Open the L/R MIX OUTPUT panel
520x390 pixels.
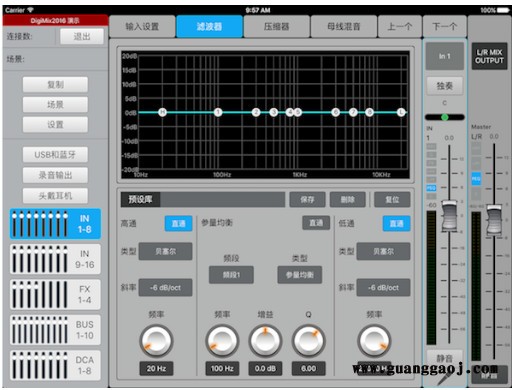489,56
